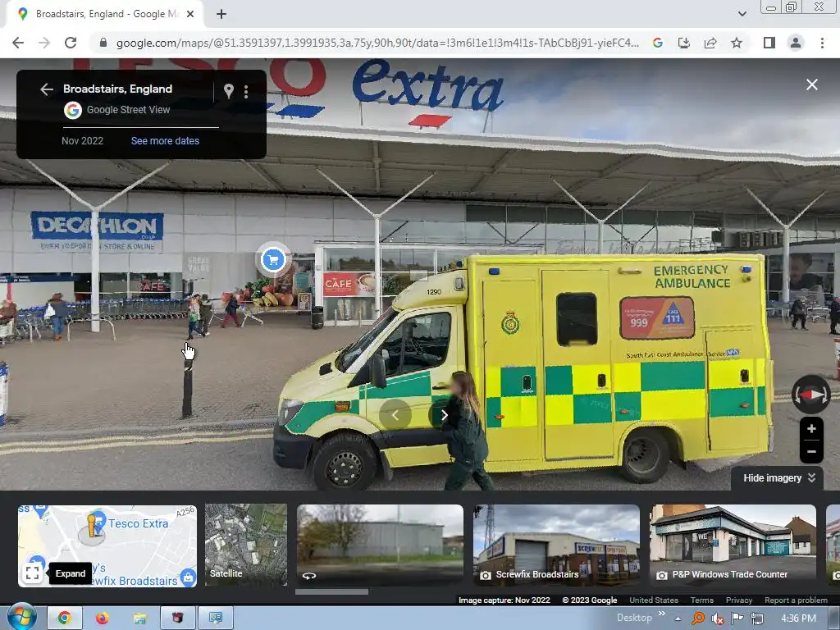Move Street View to the right arrow
This screenshot has height=630, width=840.
(444, 414)
